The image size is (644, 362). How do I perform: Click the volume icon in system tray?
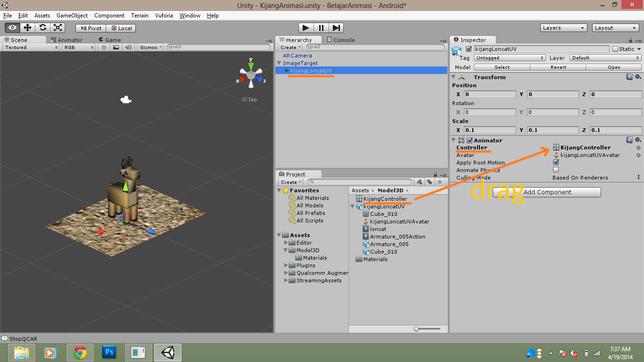coord(574,353)
